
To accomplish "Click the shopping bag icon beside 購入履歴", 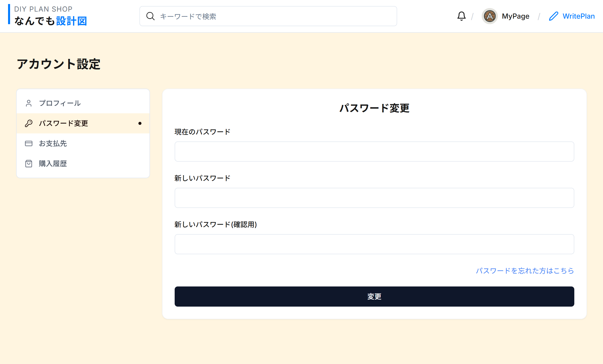I will tap(29, 164).
